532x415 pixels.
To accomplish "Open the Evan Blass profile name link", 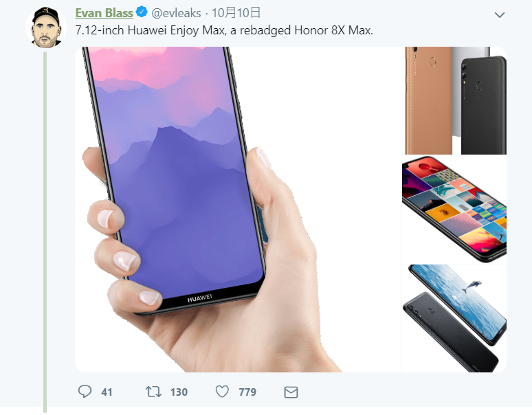I will pyautogui.click(x=104, y=12).
